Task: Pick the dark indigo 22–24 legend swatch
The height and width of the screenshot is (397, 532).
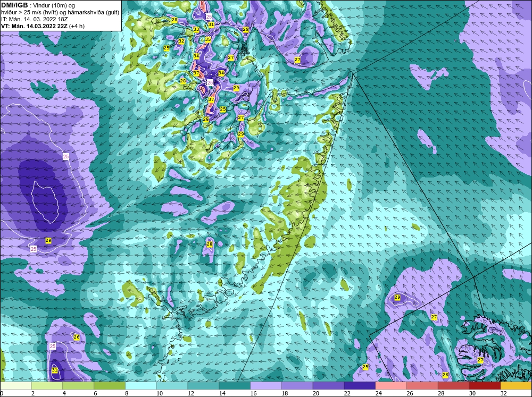Action: click(360, 385)
